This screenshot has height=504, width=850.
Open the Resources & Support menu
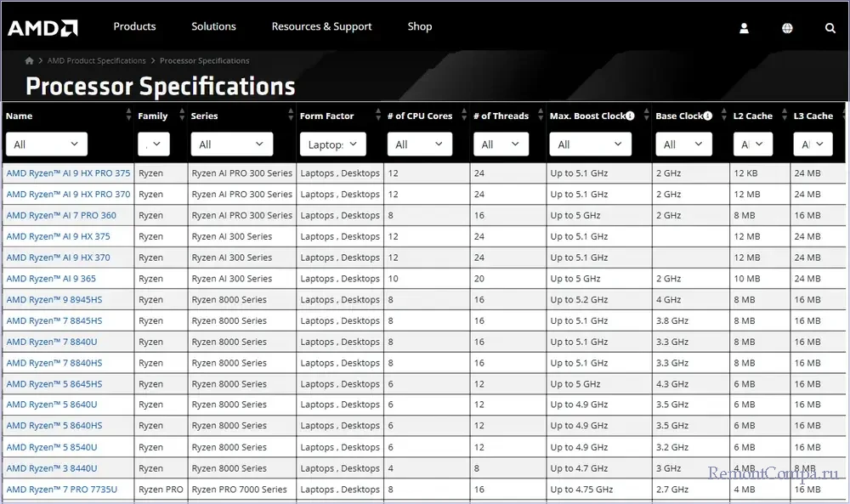pyautogui.click(x=321, y=26)
